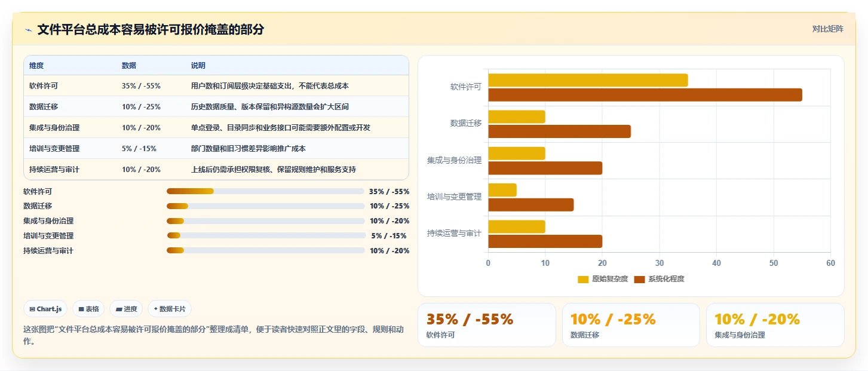This screenshot has height=371, width=868.
Task: Open the 集成与身份治理 data card
Action: pyautogui.click(x=775, y=325)
